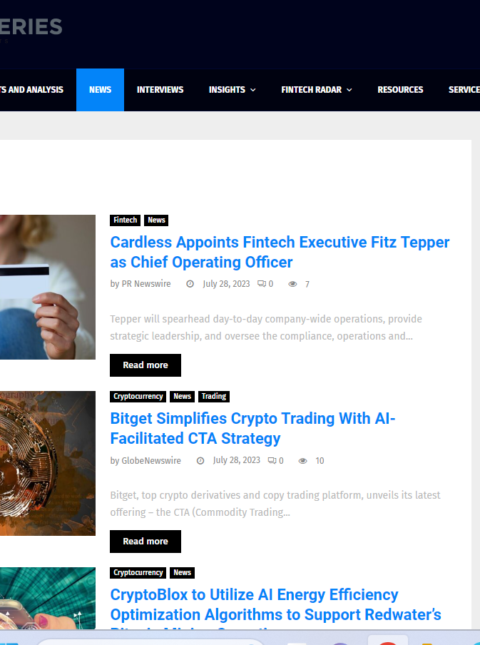Image resolution: width=480 pixels, height=645 pixels.
Task: Select the Trading category tag
Action: tap(214, 397)
